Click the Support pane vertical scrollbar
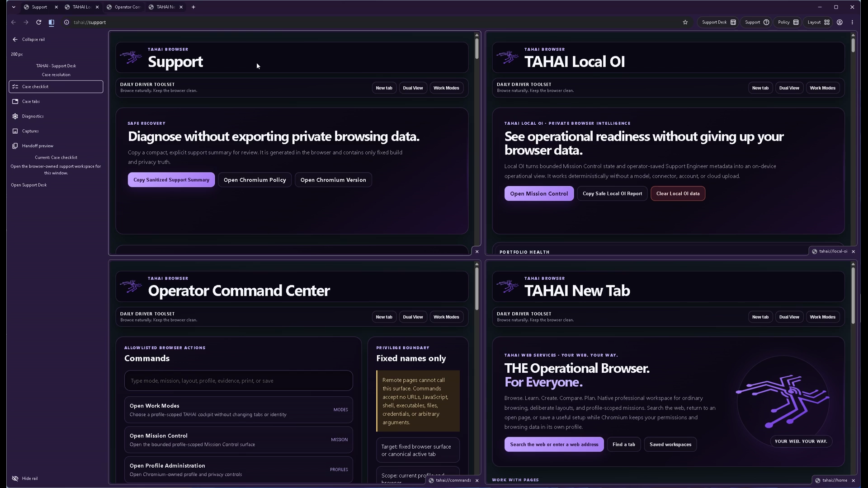868x488 pixels. 477,48
